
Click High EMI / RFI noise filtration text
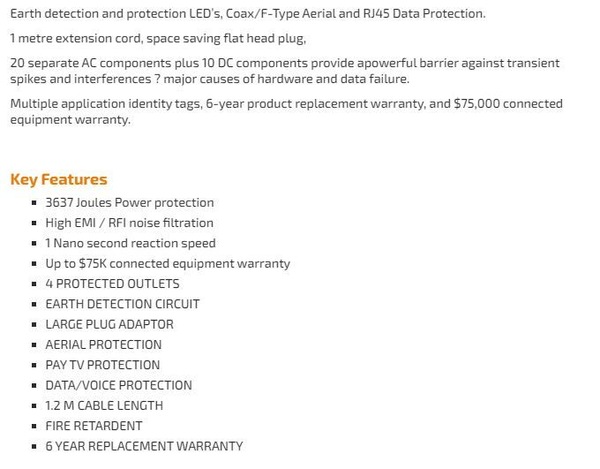pyautogui.click(x=129, y=223)
